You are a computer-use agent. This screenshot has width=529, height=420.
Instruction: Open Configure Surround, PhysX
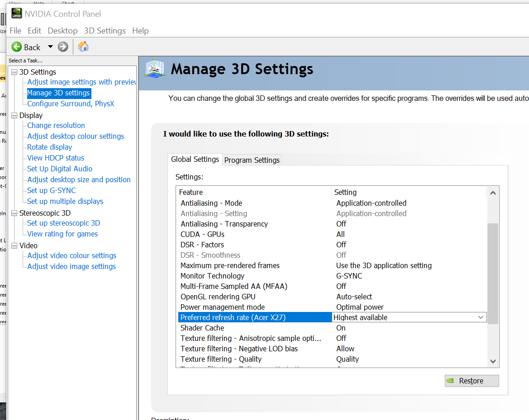point(71,104)
